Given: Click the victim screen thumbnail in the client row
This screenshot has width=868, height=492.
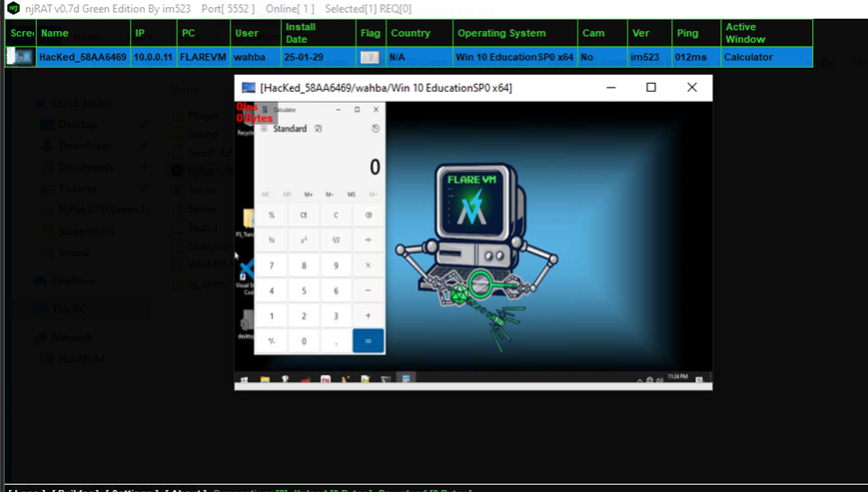Looking at the screenshot, I should (21, 57).
